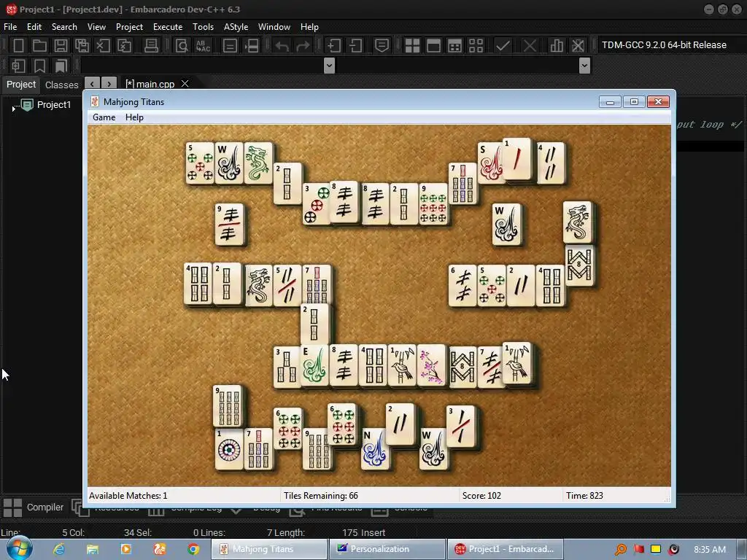Switch to Personalization taskbar window

[387, 549]
